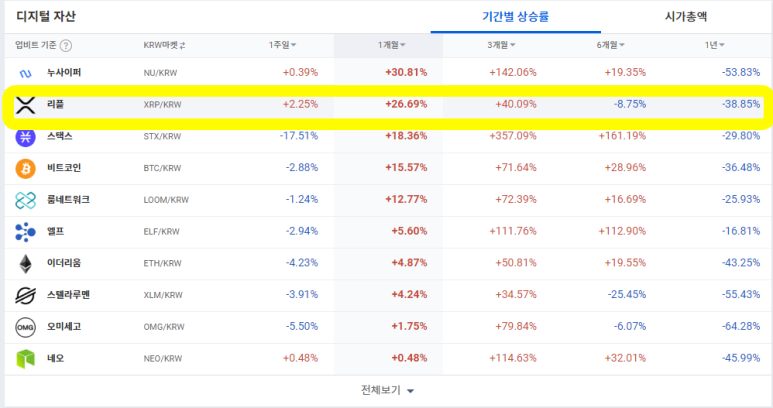
Task: Click the -53.83% one-year value for 누사이퍼
Action: (x=741, y=72)
